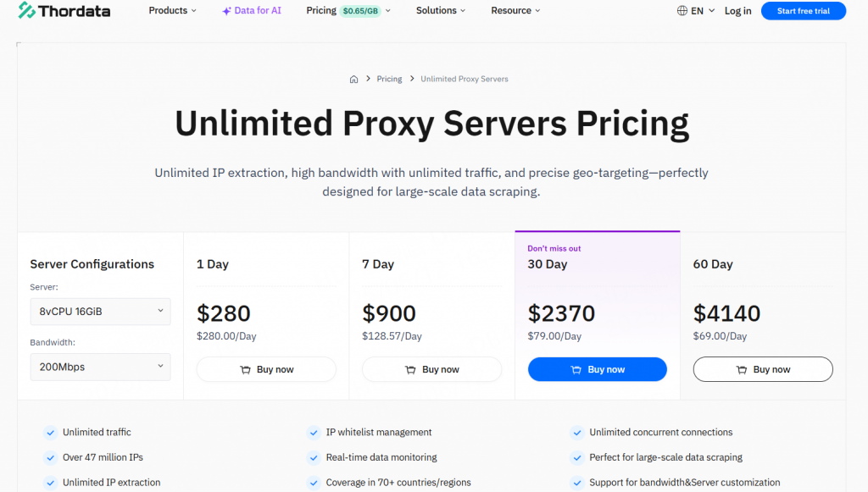This screenshot has height=492, width=868.
Task: Click the checkmark beside Unlimited concurrent connections
Action: point(577,432)
